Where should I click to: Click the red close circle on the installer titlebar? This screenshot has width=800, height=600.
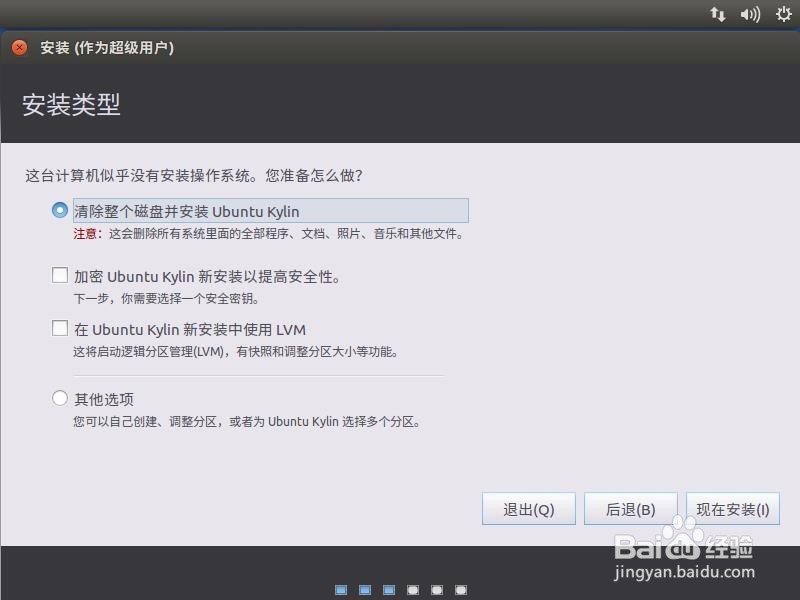click(x=18, y=46)
